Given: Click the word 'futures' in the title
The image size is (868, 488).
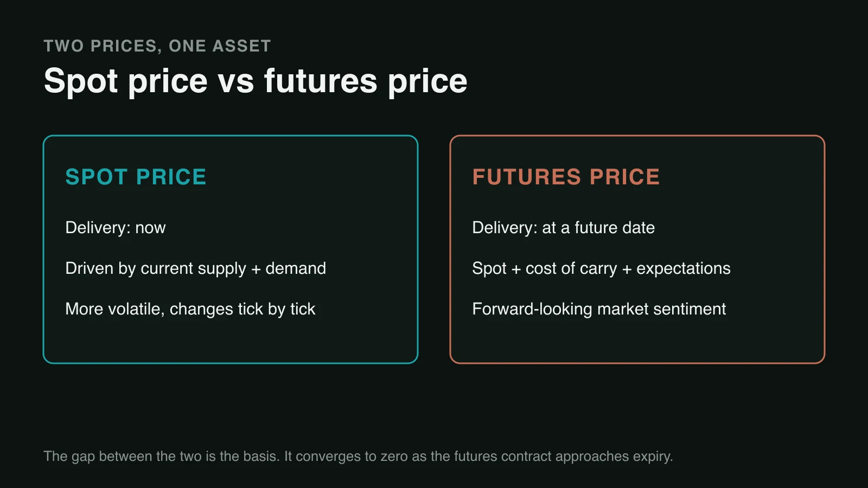Looking at the screenshot, I should (321, 81).
